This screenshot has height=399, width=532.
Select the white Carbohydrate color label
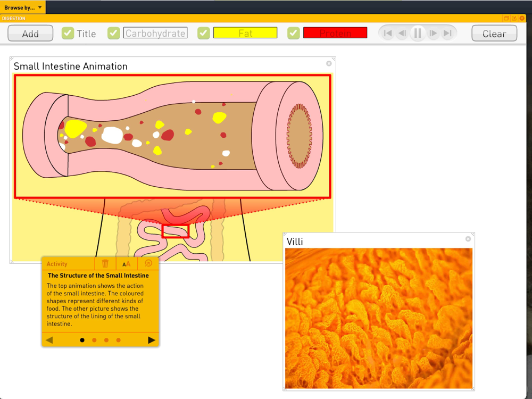(155, 33)
